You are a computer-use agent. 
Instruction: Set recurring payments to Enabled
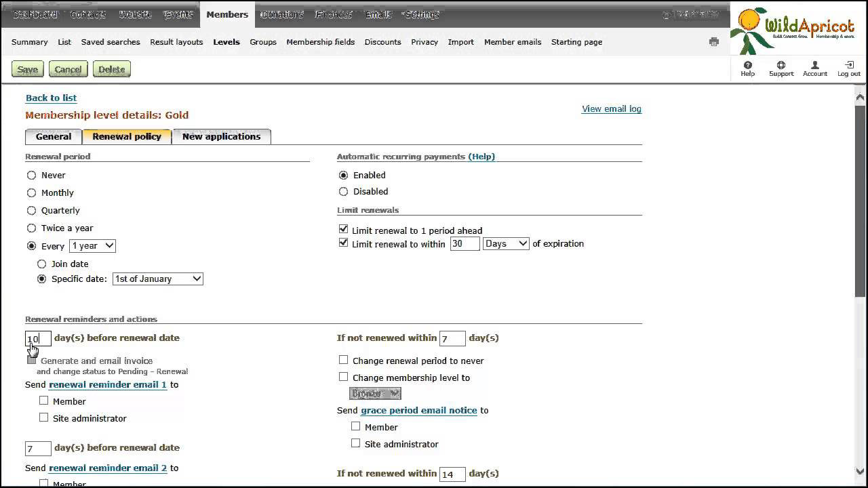(343, 175)
